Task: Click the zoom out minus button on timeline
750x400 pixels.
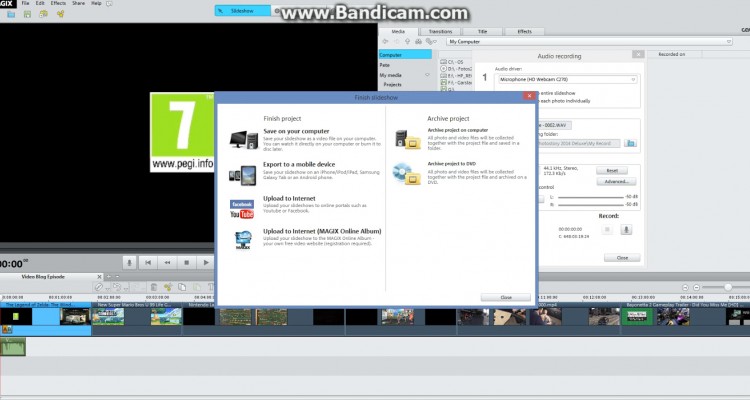Action: [x=696, y=287]
